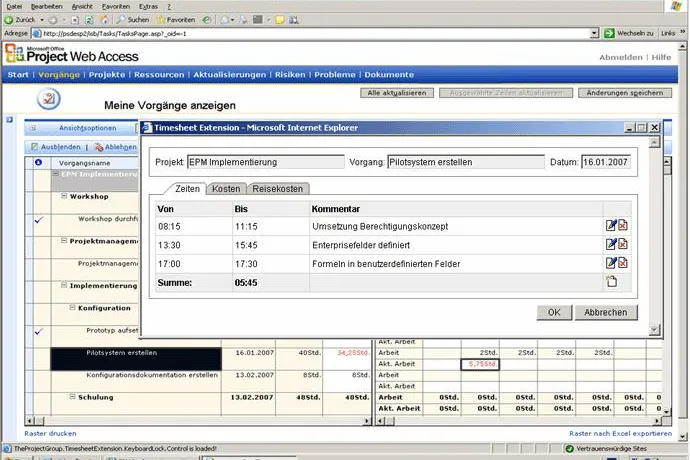
Task: Delete the 17:00 Formeln entry
Action: point(623,263)
